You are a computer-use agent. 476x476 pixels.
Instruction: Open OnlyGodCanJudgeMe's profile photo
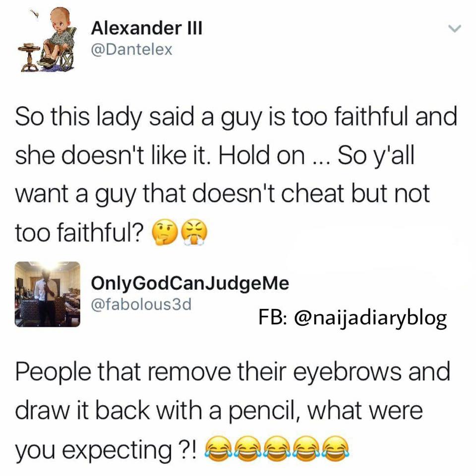click(x=48, y=294)
